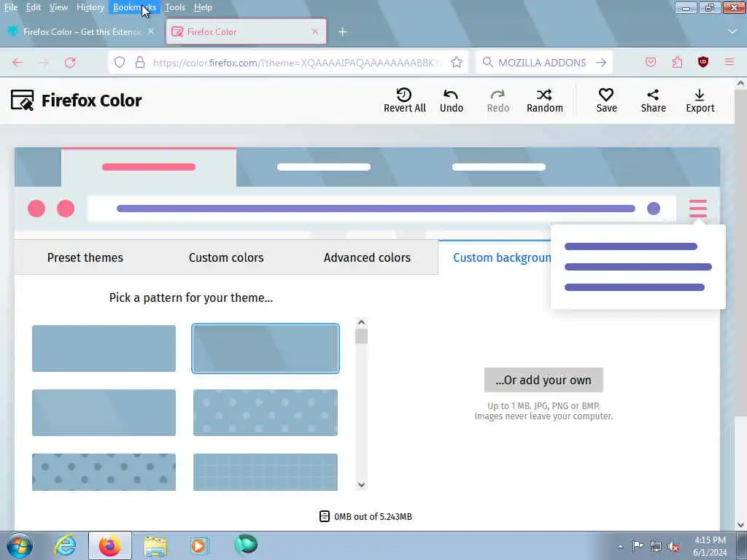This screenshot has height=560, width=747.
Task: Switch to Preset themes tab
Action: click(x=85, y=257)
